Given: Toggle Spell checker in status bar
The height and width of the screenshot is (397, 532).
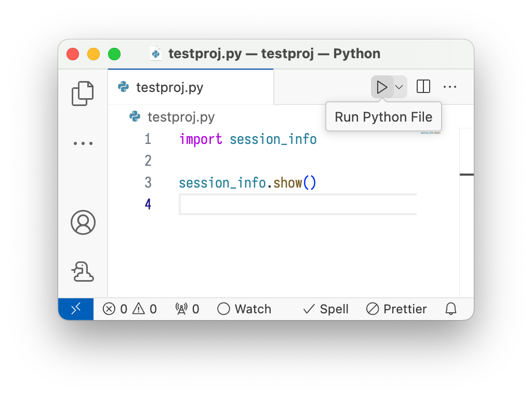Looking at the screenshot, I should pyautogui.click(x=326, y=309).
